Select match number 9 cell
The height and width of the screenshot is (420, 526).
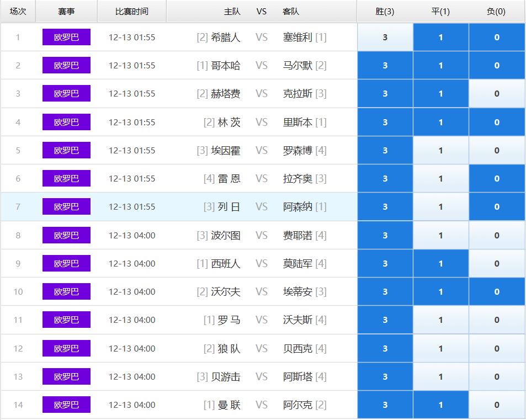18,264
